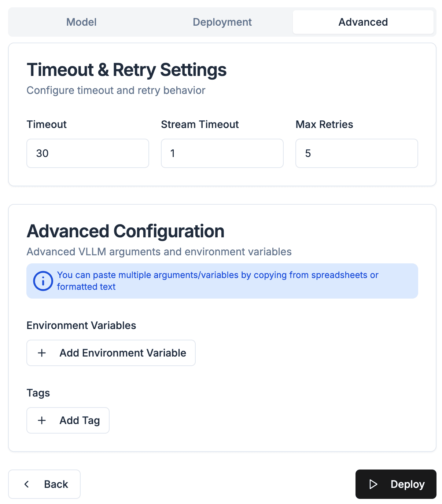Switch to the Model tab

(81, 22)
